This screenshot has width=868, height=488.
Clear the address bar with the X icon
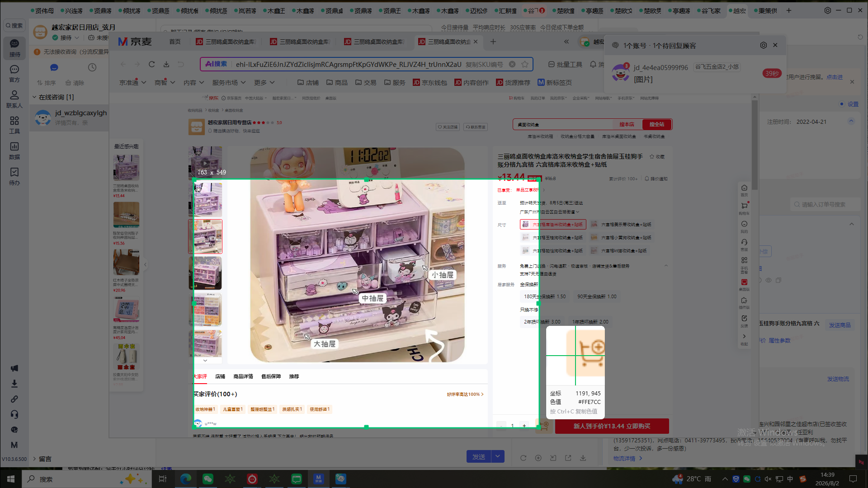(x=512, y=64)
